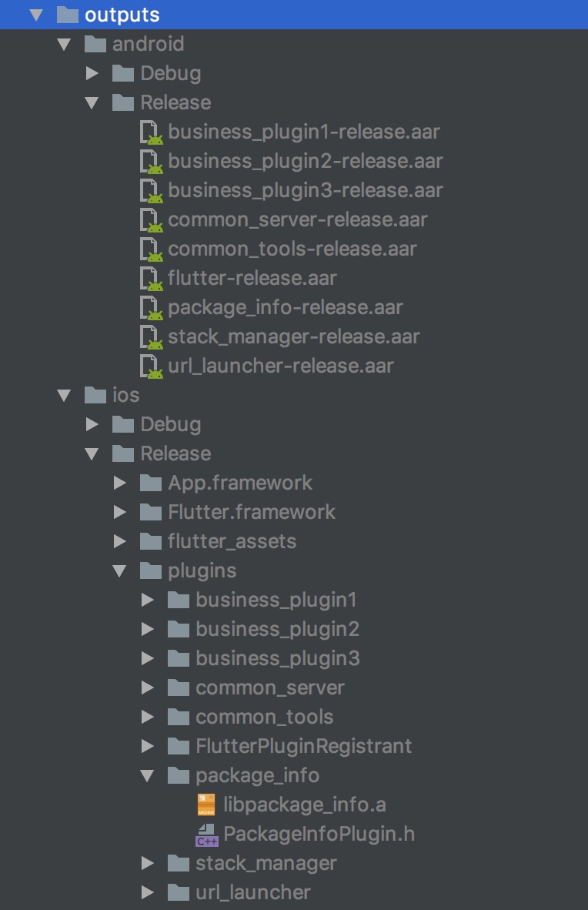The height and width of the screenshot is (910, 588).
Task: Click the flutter_assets folder icon
Action: (x=151, y=541)
